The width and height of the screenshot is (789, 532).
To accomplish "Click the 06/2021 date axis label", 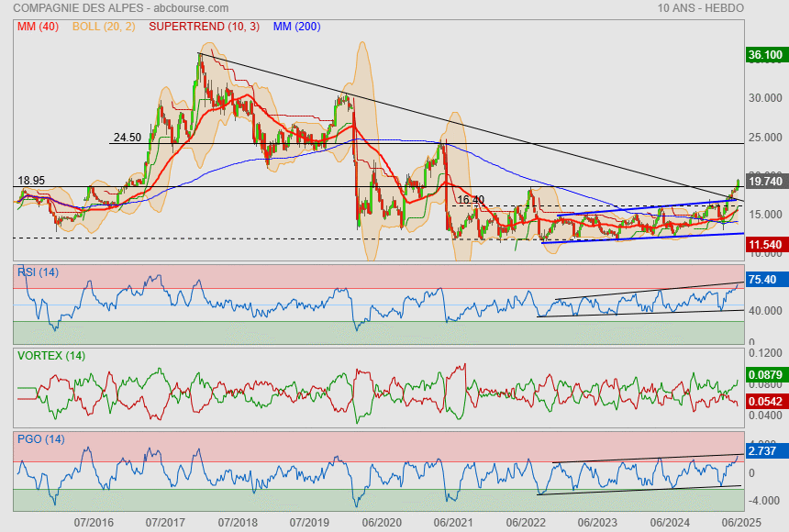I will pos(453,523).
